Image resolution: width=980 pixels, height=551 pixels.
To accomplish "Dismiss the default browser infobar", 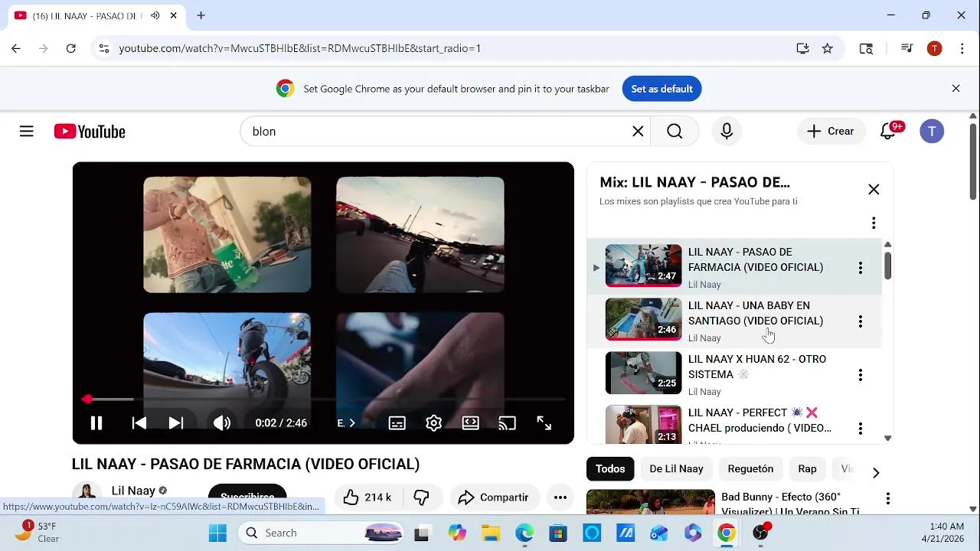I will click(955, 89).
